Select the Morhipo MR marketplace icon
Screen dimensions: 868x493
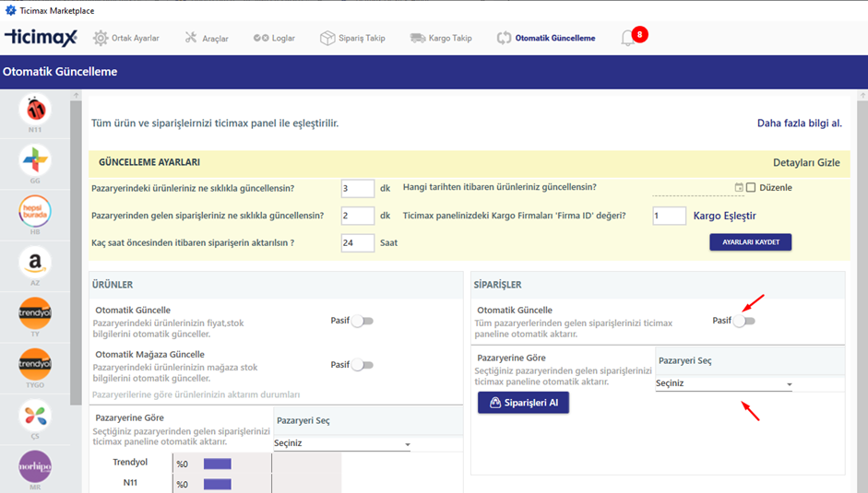[35, 466]
